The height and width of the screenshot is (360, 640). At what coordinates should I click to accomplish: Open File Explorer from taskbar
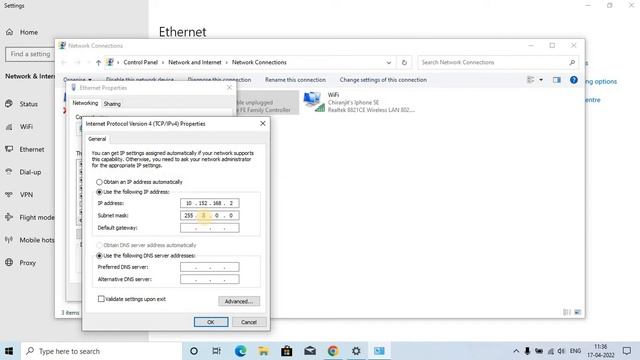coord(263,351)
